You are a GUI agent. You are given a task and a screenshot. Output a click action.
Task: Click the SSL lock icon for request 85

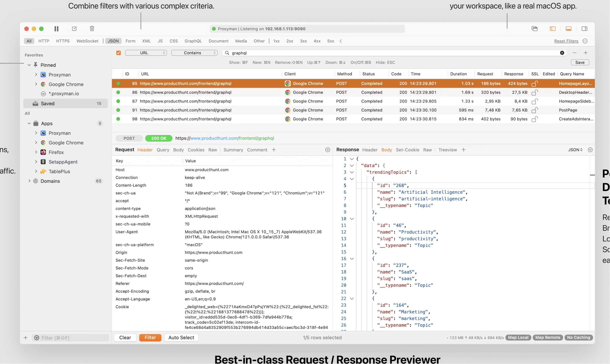535,83
